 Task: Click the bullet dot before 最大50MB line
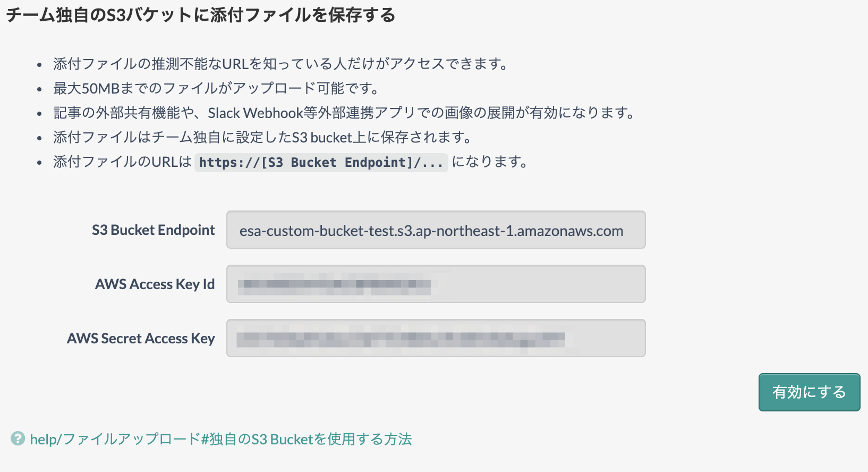pos(39,89)
